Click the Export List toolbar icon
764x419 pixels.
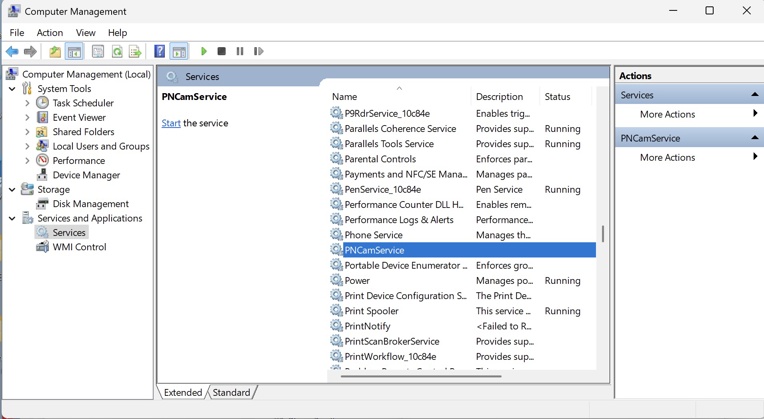pyautogui.click(x=135, y=51)
